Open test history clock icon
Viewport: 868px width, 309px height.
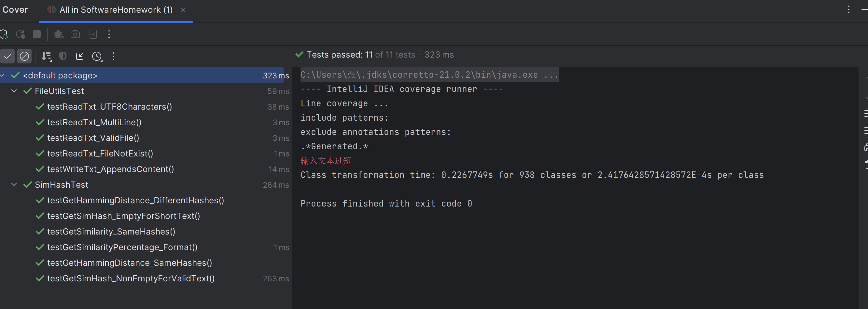tap(97, 57)
